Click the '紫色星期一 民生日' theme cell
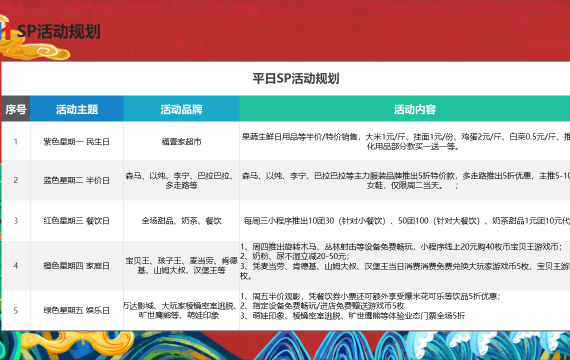The height and width of the screenshot is (360, 570). click(x=77, y=141)
